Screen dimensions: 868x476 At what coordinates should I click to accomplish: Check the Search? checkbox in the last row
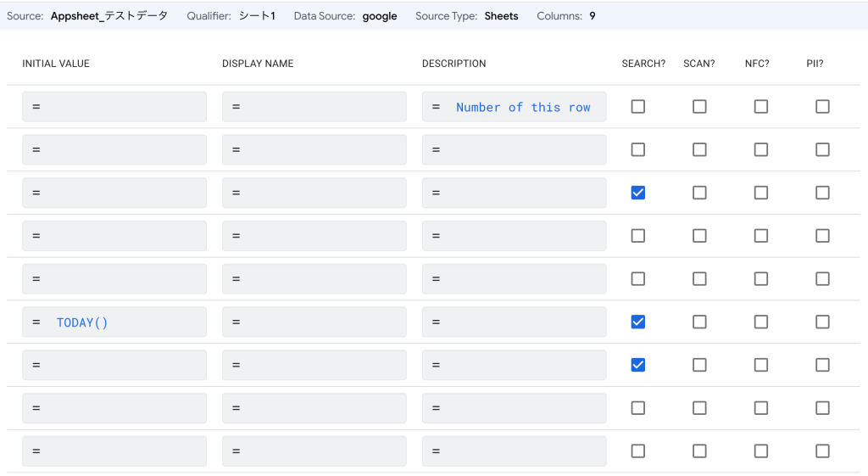638,451
